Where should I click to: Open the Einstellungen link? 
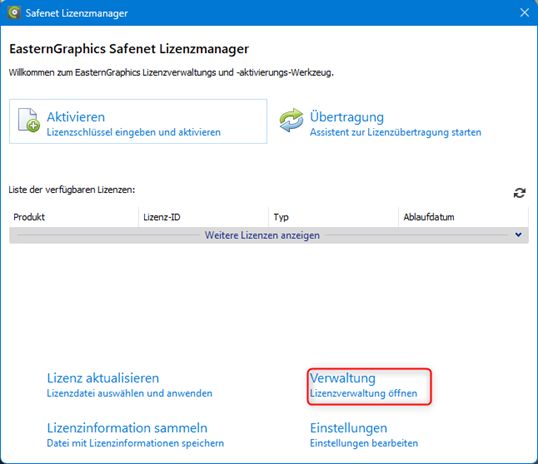[x=348, y=428]
